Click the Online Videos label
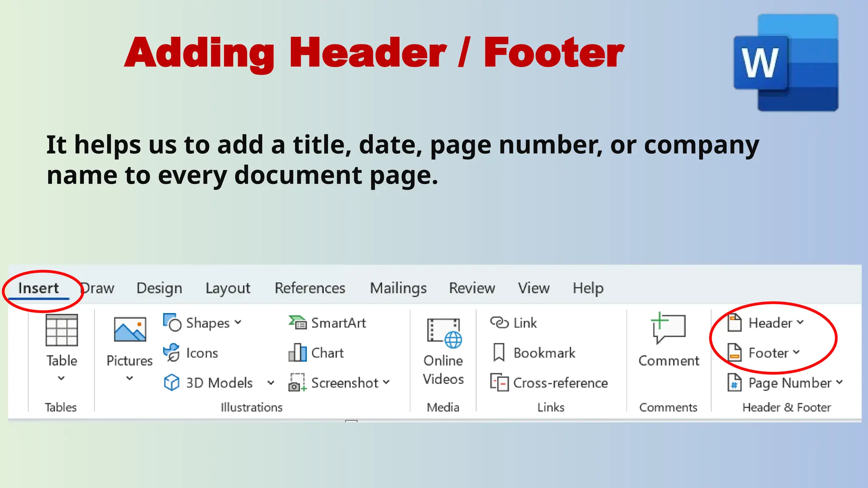 [x=443, y=370]
